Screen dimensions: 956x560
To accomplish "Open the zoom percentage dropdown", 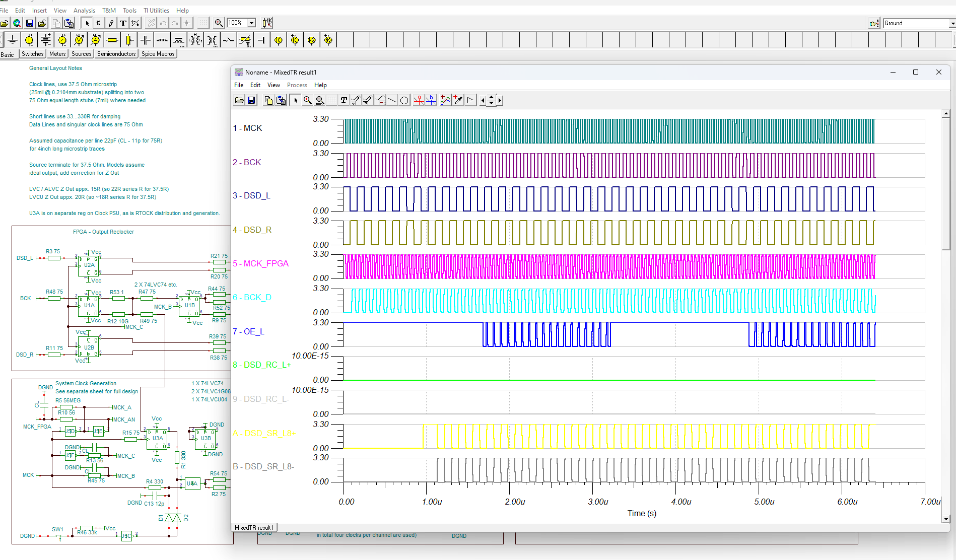I will point(252,23).
